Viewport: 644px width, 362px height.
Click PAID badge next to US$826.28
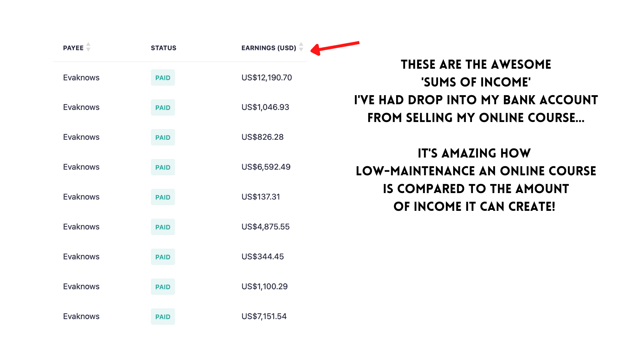tap(163, 137)
